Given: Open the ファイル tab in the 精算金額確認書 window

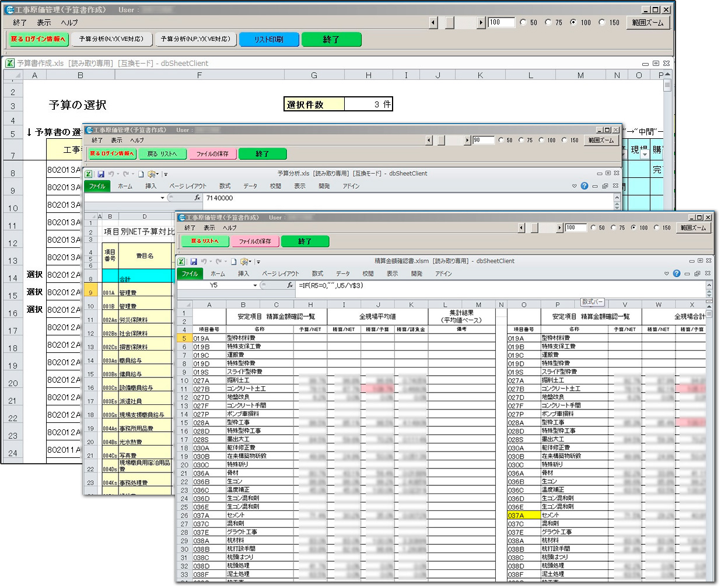Looking at the screenshot, I should tap(190, 274).
